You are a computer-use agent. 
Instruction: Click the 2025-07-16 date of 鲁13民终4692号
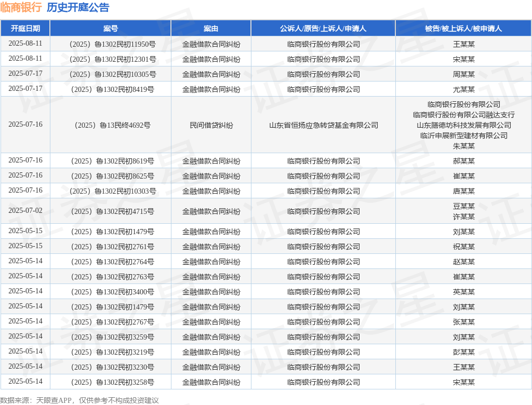point(25,125)
